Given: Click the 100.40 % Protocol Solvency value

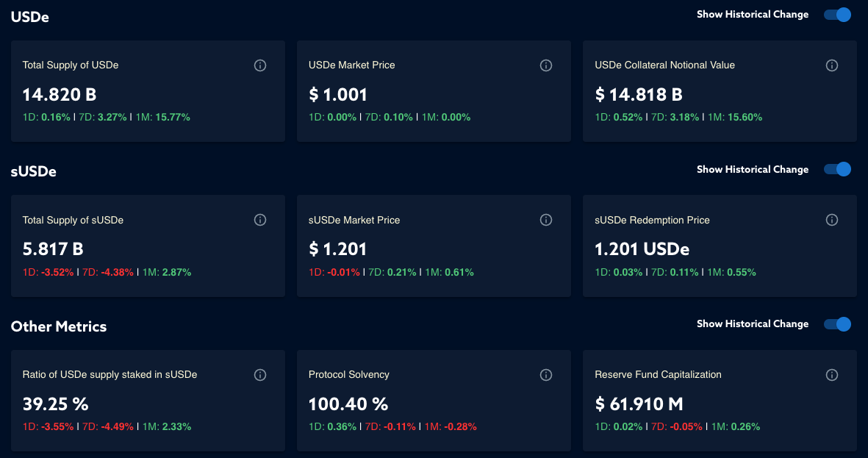Looking at the screenshot, I should point(348,404).
